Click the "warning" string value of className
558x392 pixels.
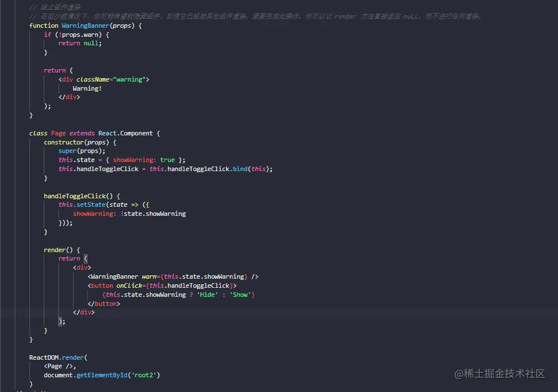[129, 79]
